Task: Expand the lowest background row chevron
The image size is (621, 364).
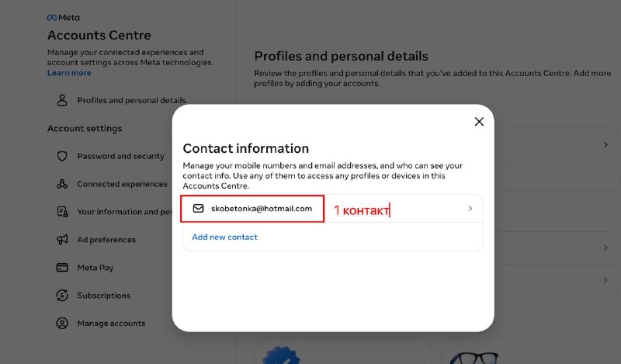Action: pyautogui.click(x=605, y=280)
